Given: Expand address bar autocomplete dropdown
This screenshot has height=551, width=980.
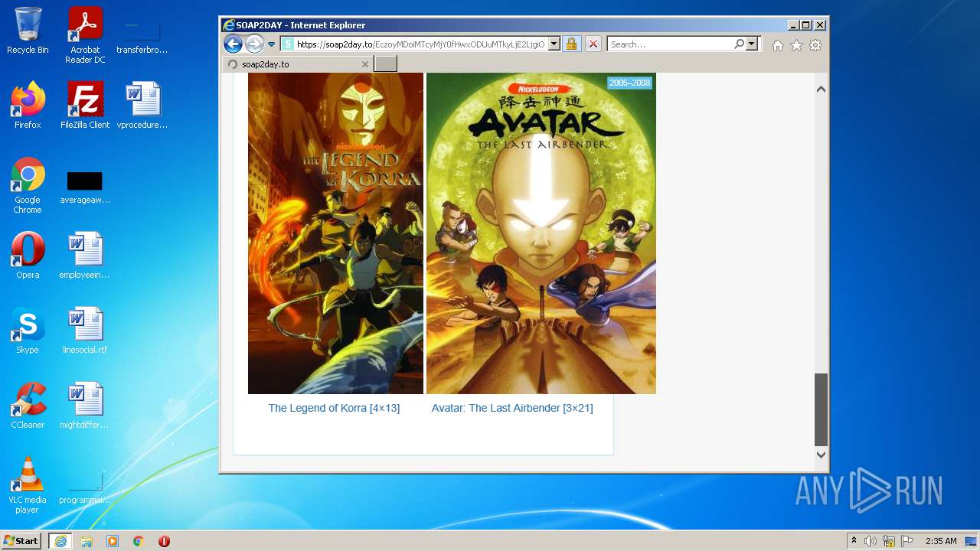Looking at the screenshot, I should pyautogui.click(x=554, y=44).
